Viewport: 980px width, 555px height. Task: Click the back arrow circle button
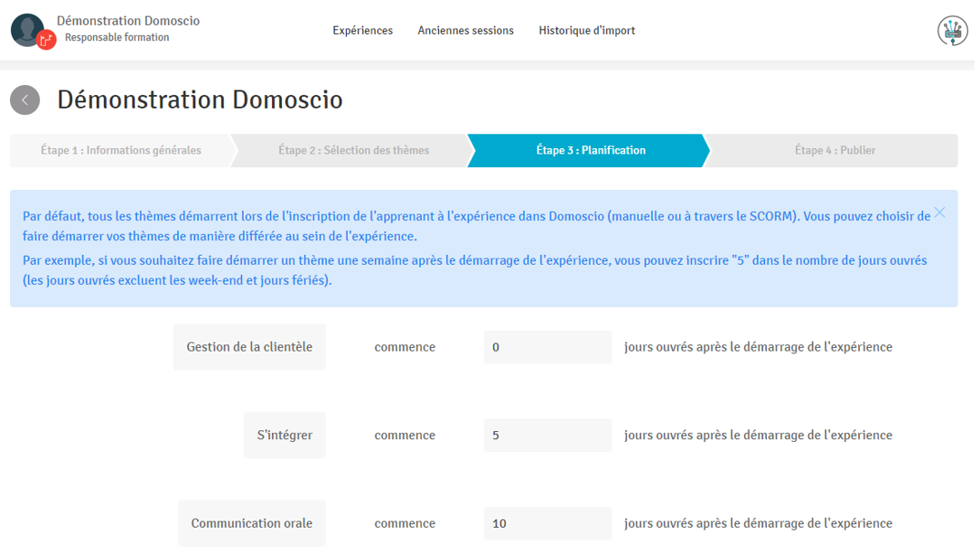tap(25, 100)
